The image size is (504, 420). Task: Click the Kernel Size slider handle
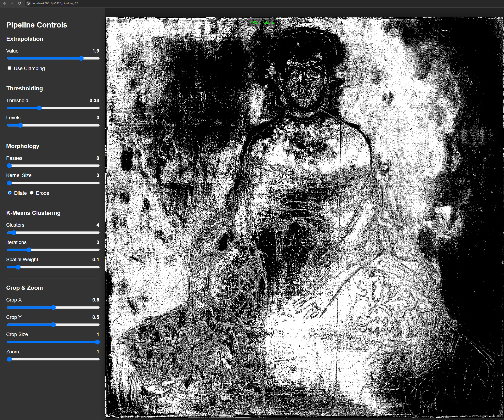tap(9, 183)
